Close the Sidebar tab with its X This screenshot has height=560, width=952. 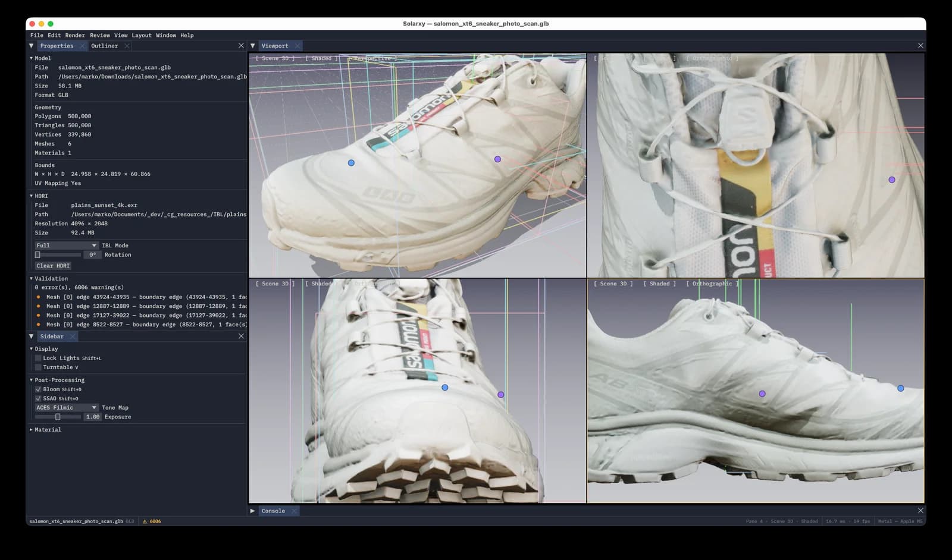(x=73, y=336)
